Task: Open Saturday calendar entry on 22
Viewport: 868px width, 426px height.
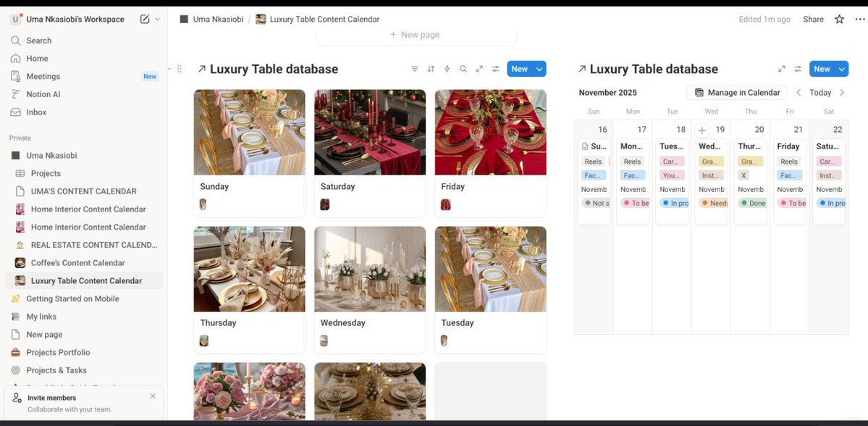Action: tap(829, 182)
